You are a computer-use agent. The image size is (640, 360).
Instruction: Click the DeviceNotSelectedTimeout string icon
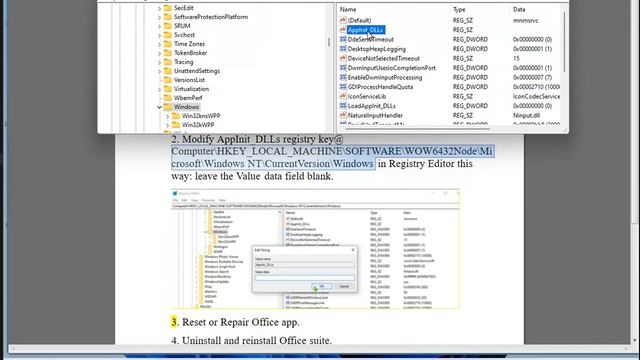point(343,58)
